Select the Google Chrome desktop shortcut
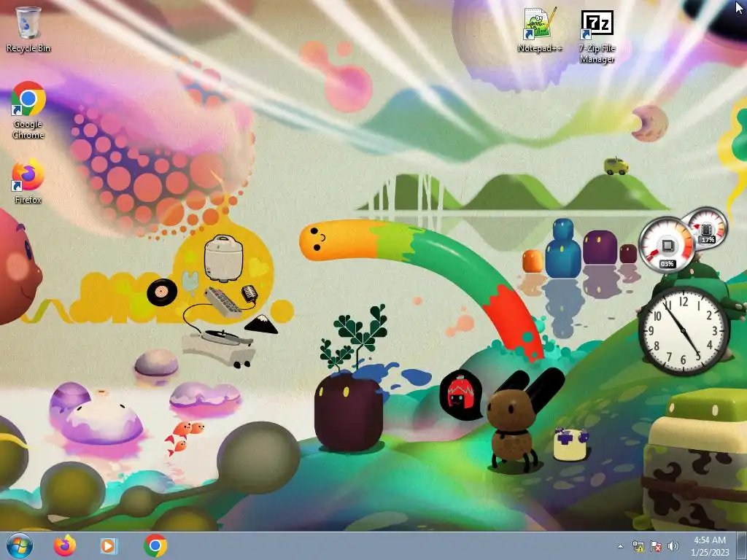The width and height of the screenshot is (747, 560). tap(28, 110)
